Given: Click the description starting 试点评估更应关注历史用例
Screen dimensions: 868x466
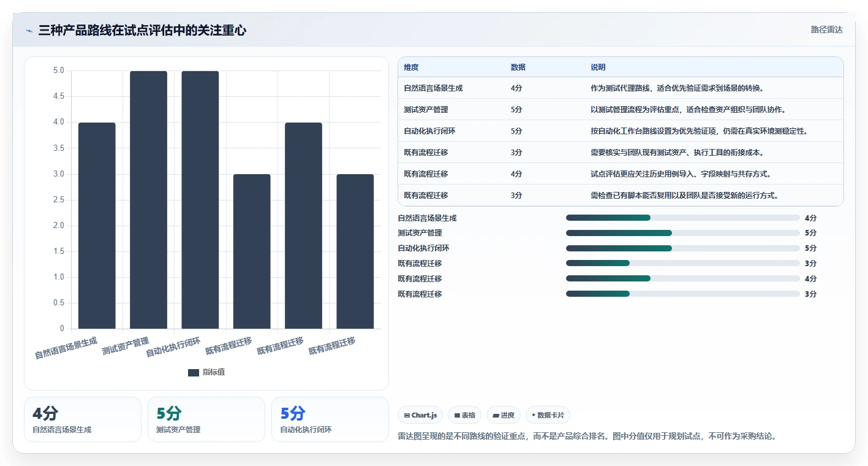Looking at the screenshot, I should point(681,174).
